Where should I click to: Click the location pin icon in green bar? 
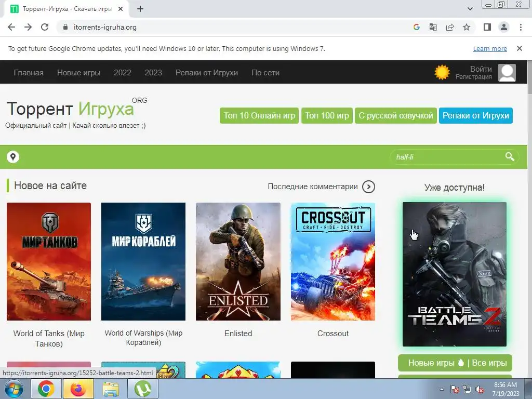point(13,157)
